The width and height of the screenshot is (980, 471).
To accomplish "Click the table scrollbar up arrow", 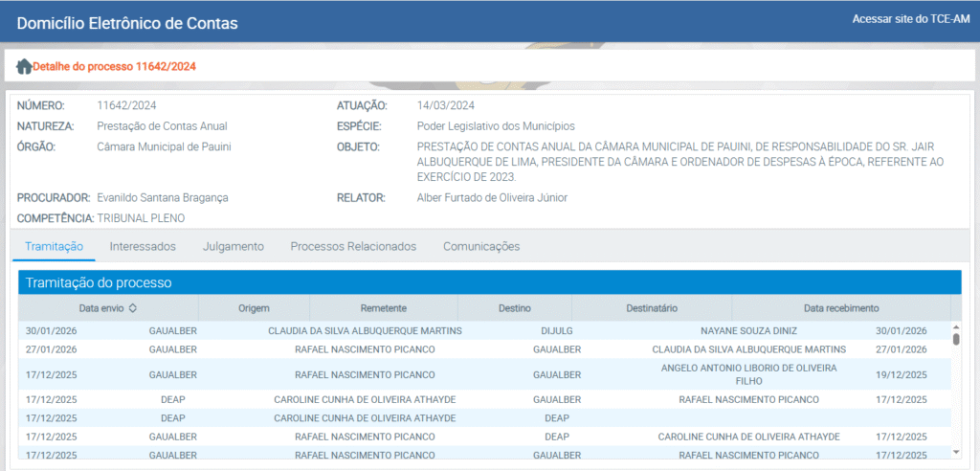I will pos(955,328).
